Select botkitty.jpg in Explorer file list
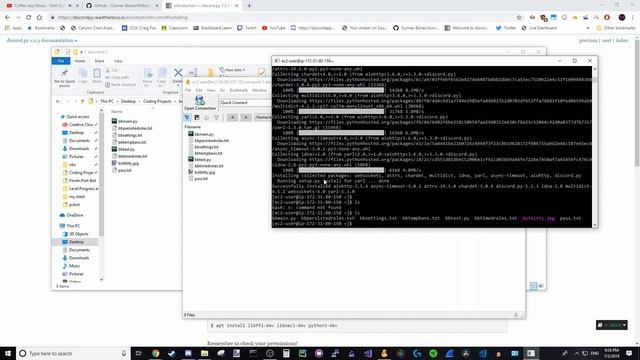The height and width of the screenshot is (360, 640). (125, 163)
